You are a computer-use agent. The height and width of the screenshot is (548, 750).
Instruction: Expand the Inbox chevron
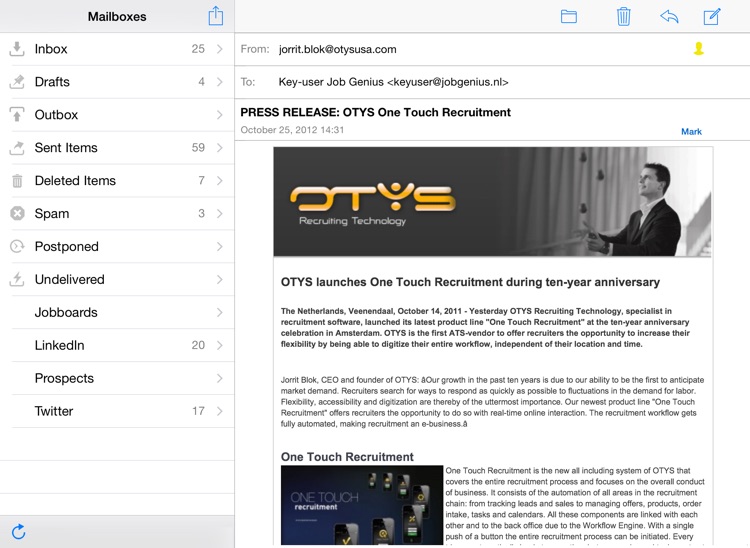point(220,49)
